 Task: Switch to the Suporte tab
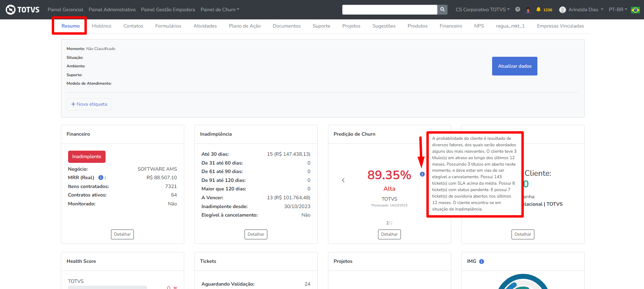click(321, 26)
